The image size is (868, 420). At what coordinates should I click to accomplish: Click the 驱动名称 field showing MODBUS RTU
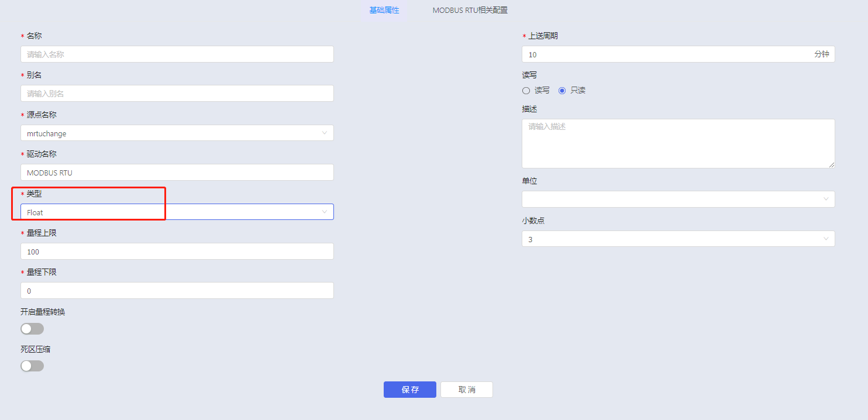[177, 173]
